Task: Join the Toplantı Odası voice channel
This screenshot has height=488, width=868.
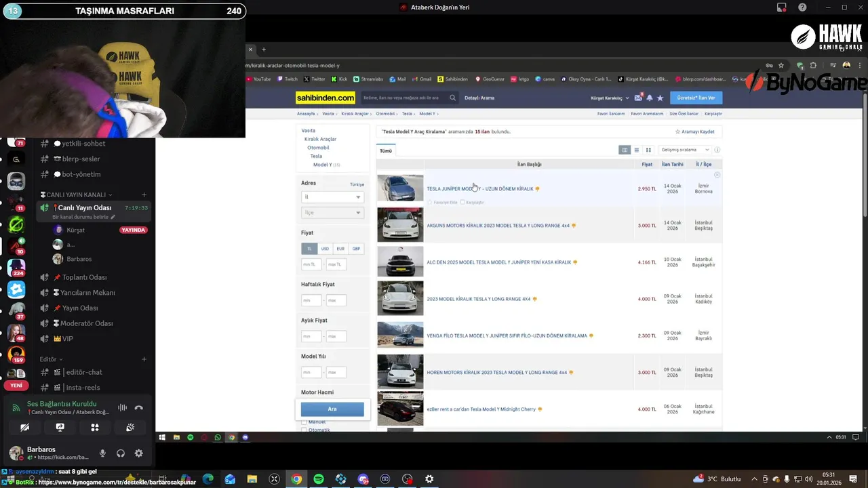Action: 84,277
